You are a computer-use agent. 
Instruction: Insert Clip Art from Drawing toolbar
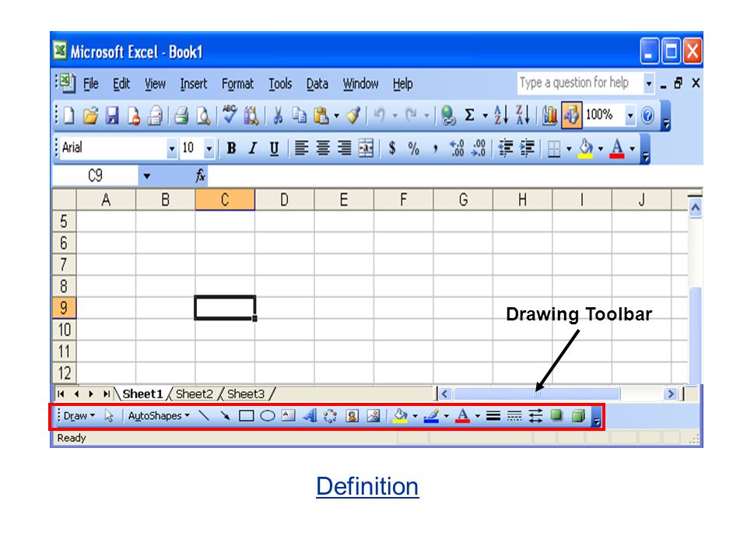[352, 415]
